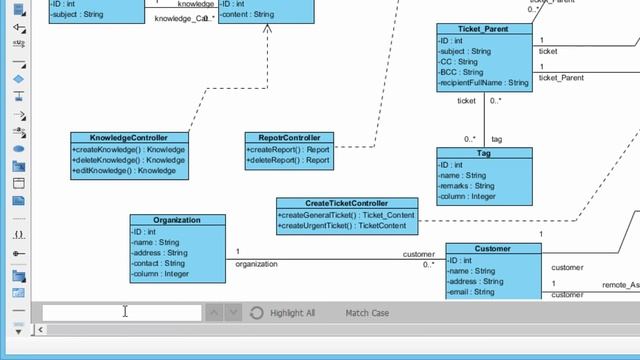This screenshot has width=640, height=360.
Task: Select Customer's email : String attribute
Action: coord(471,292)
